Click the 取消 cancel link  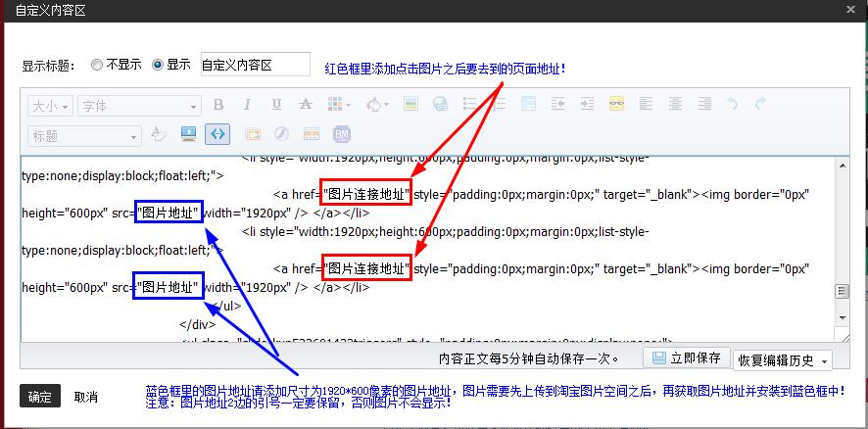pos(86,397)
